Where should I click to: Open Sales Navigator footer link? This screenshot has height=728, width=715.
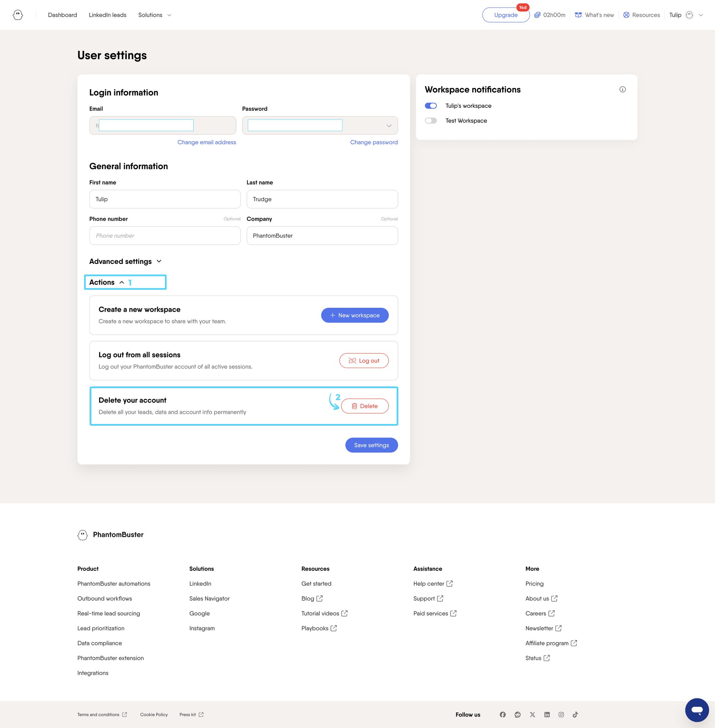(209, 599)
